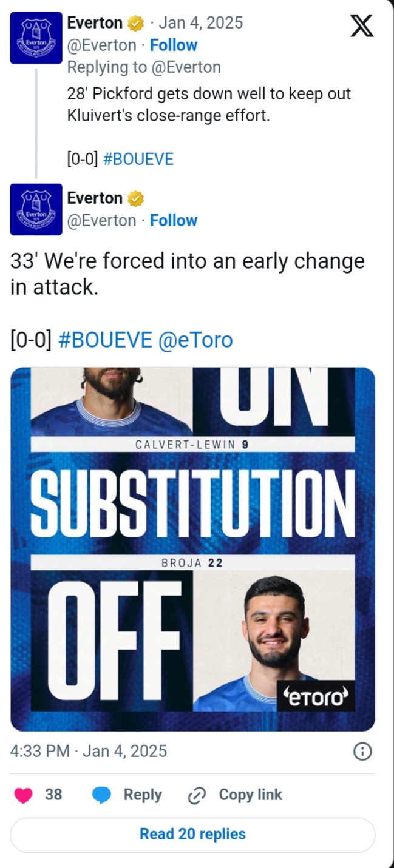
Task: Open the @eToro mention
Action: pyautogui.click(x=195, y=340)
